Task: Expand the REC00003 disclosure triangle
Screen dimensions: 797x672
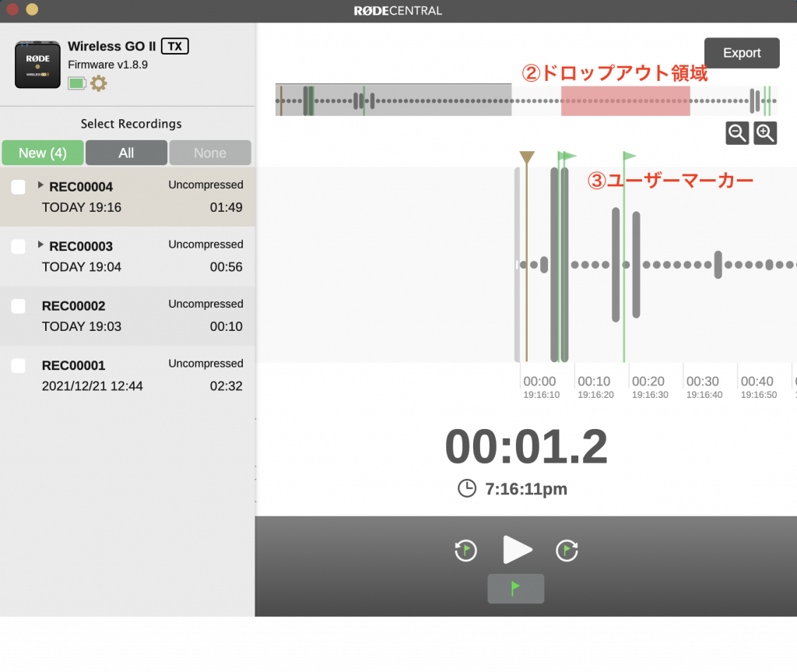Action: click(40, 245)
